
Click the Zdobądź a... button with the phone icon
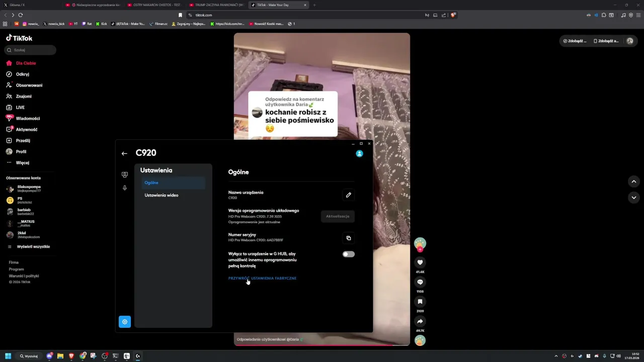[606, 41]
